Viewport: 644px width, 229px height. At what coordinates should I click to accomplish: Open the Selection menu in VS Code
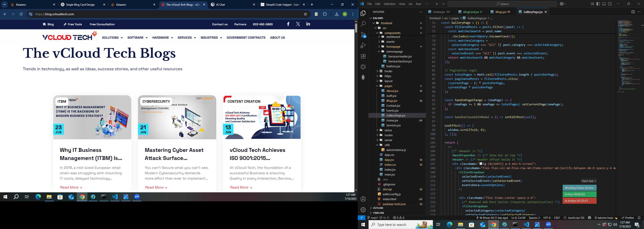click(x=389, y=4)
